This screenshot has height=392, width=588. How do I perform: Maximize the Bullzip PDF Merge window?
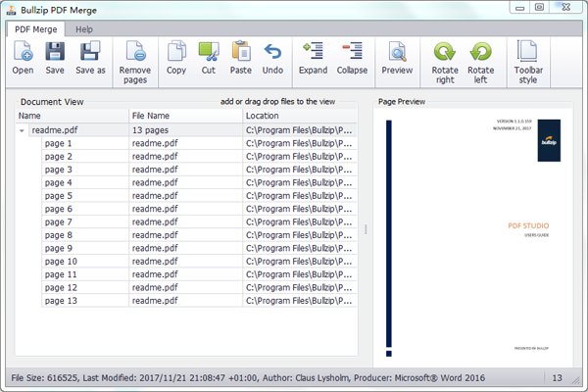click(x=539, y=8)
